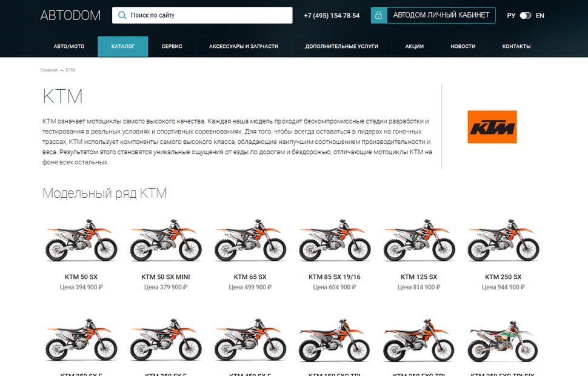Click the lock icon for the personal cabinet
588x376 pixels.
(x=379, y=15)
